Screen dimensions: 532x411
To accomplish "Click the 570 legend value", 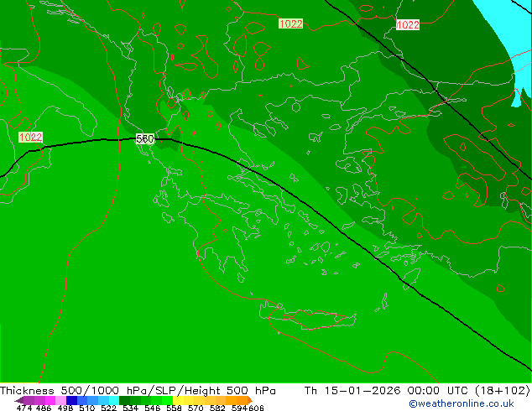I will (196, 408).
